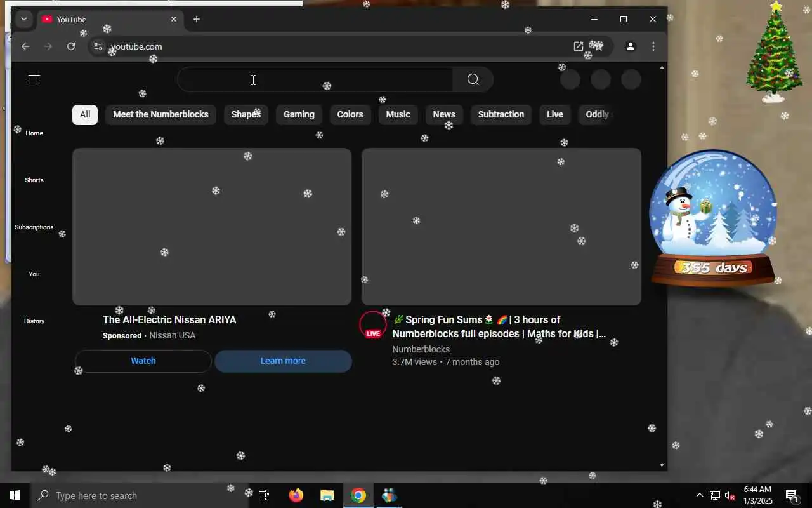Click the snow globe countdown widget
This screenshot has width=812, height=508.
pyautogui.click(x=714, y=219)
